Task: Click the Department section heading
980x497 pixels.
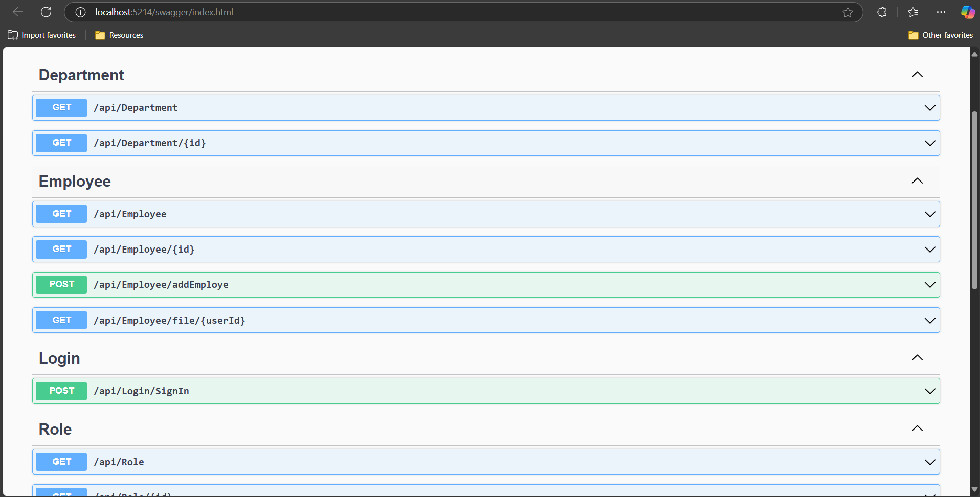Action: [81, 75]
